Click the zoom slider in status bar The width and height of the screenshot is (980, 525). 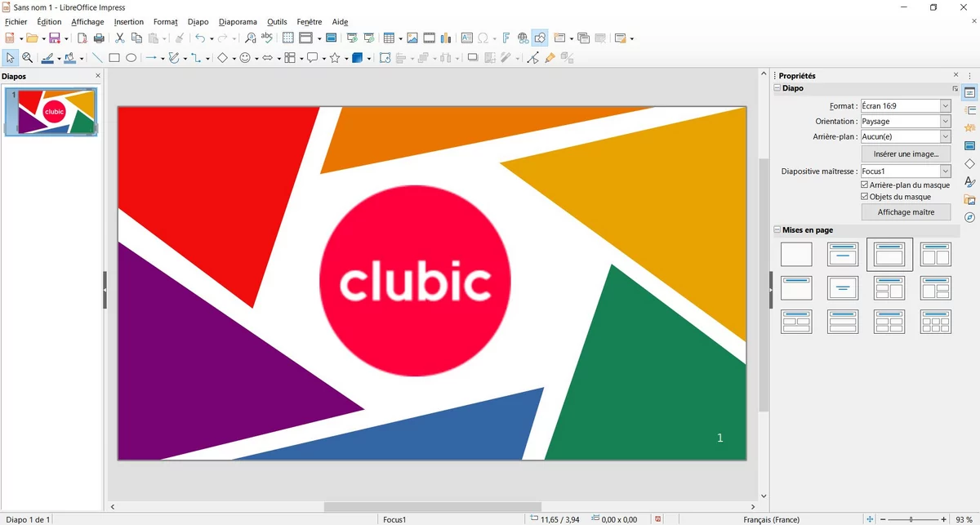click(x=913, y=519)
